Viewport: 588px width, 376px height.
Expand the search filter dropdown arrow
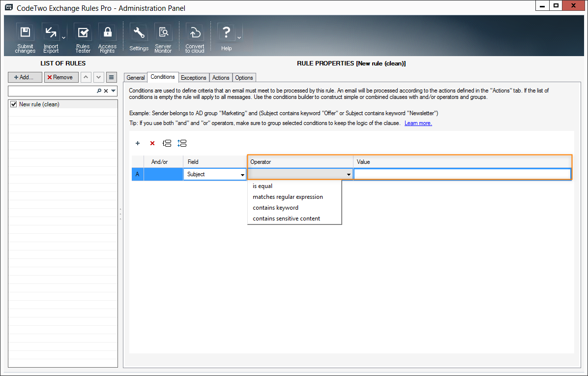(x=113, y=91)
